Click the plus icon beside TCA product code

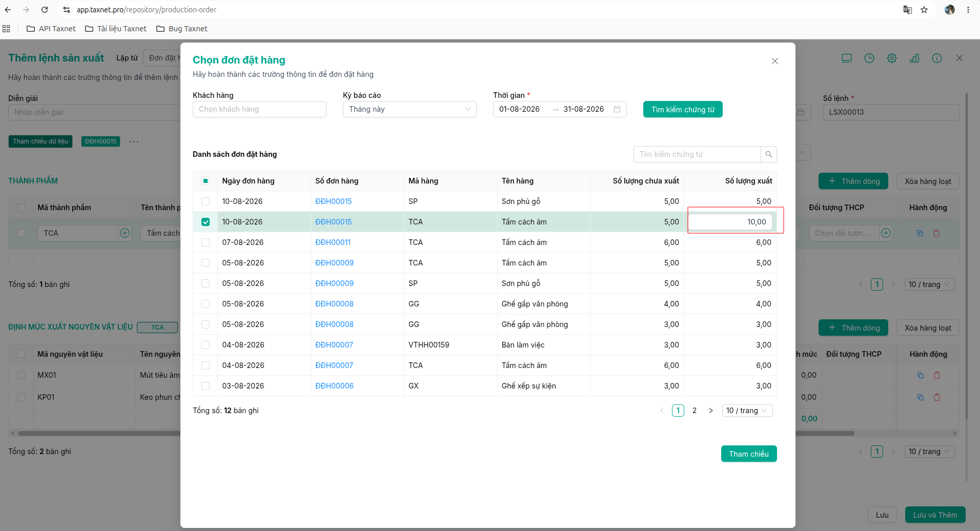click(x=125, y=233)
